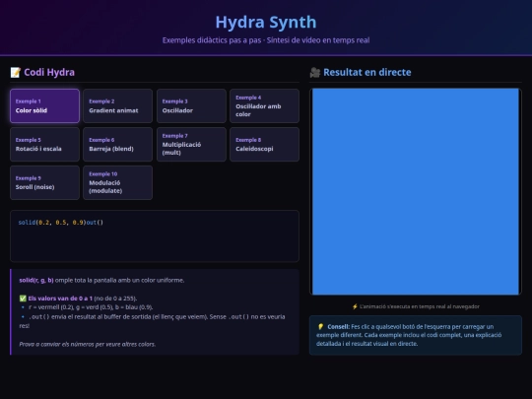Click the 'Consell:' tip text
This screenshot has height=399, width=532.
coord(338,326)
